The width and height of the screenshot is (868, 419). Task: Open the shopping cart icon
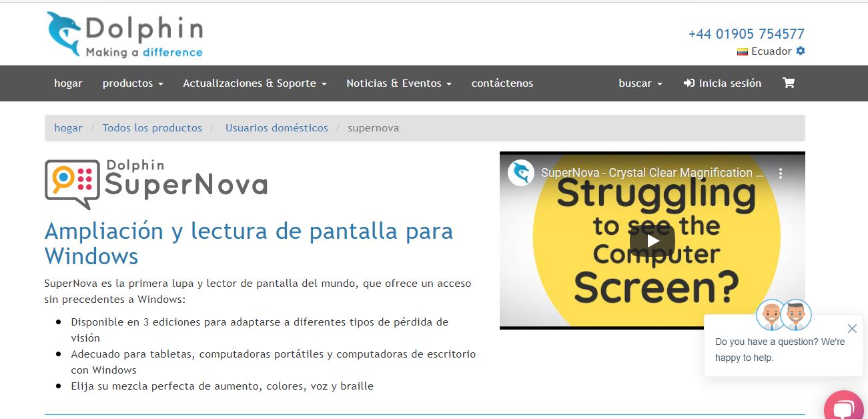[789, 83]
